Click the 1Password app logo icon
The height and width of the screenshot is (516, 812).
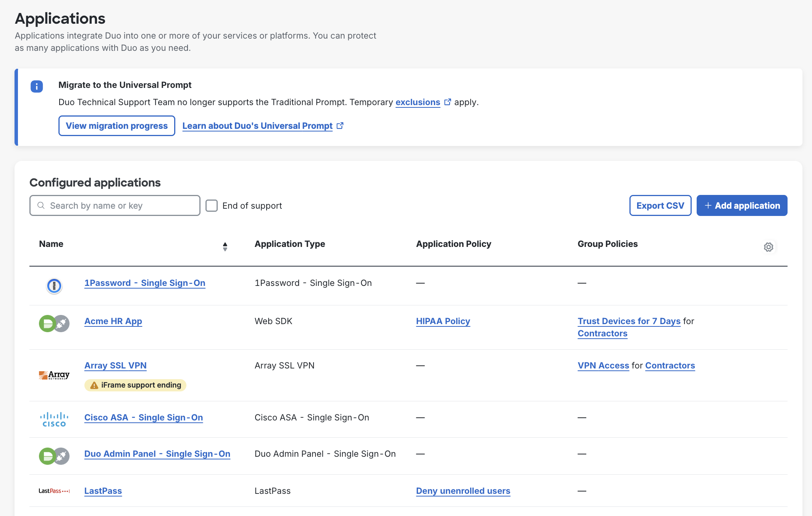tap(54, 286)
